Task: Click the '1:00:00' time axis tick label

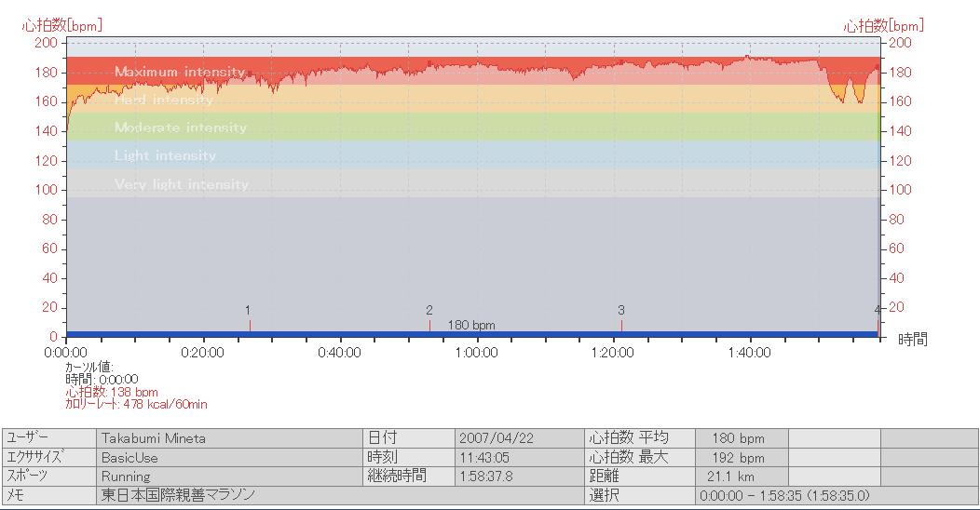Action: tap(476, 353)
